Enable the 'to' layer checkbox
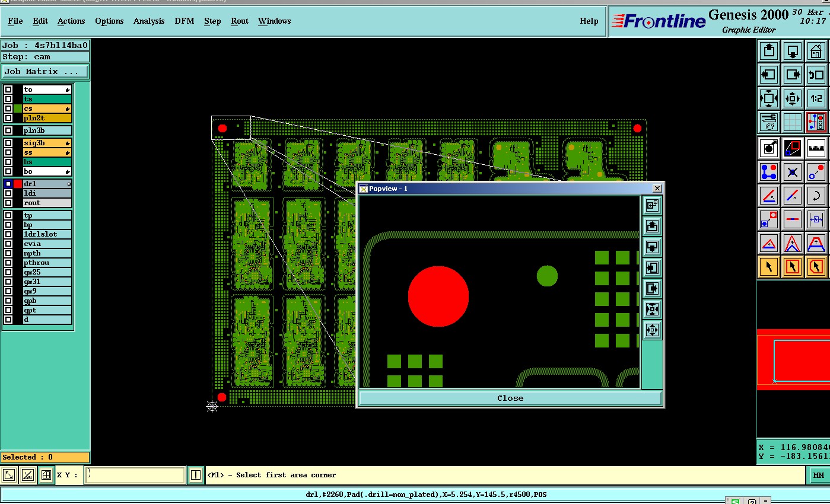The image size is (830, 504). pyautogui.click(x=8, y=90)
